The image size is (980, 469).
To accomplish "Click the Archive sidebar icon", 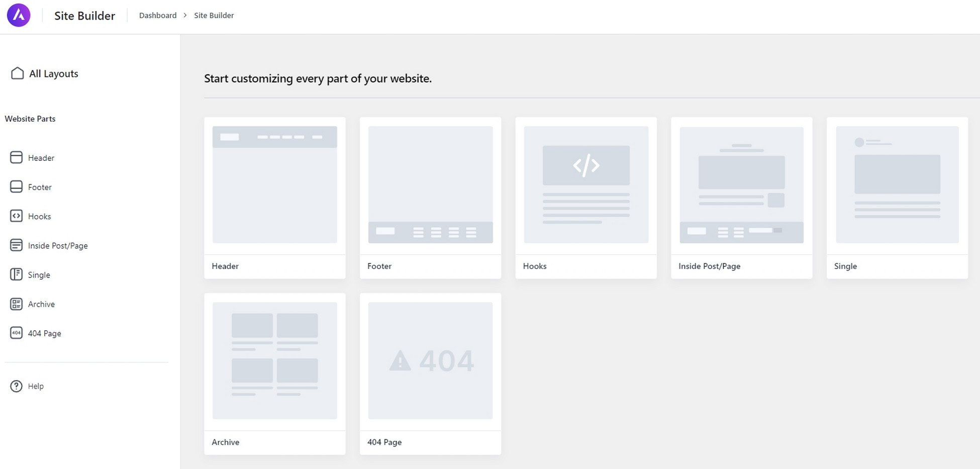I will [x=16, y=304].
